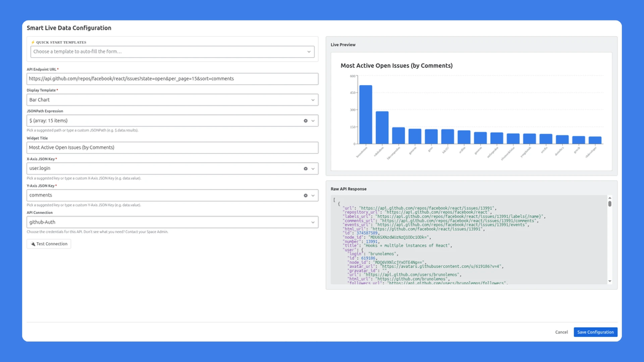Click the plug icon on Test Connection
Screen dimensions: 644x362
pyautogui.click(x=34, y=243)
